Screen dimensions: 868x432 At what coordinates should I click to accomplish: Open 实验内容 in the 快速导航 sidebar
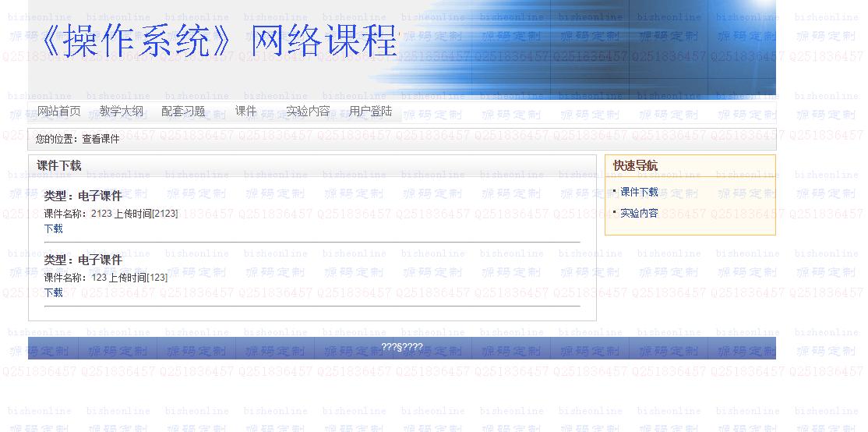(639, 213)
